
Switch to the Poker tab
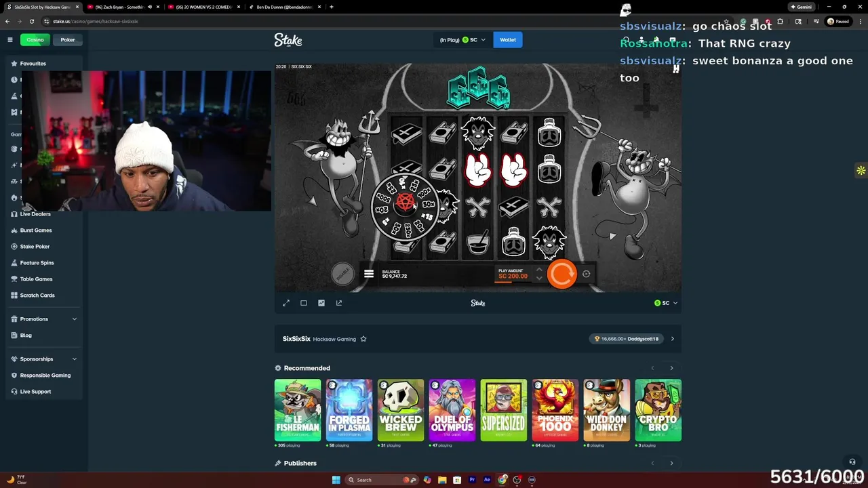pos(68,40)
